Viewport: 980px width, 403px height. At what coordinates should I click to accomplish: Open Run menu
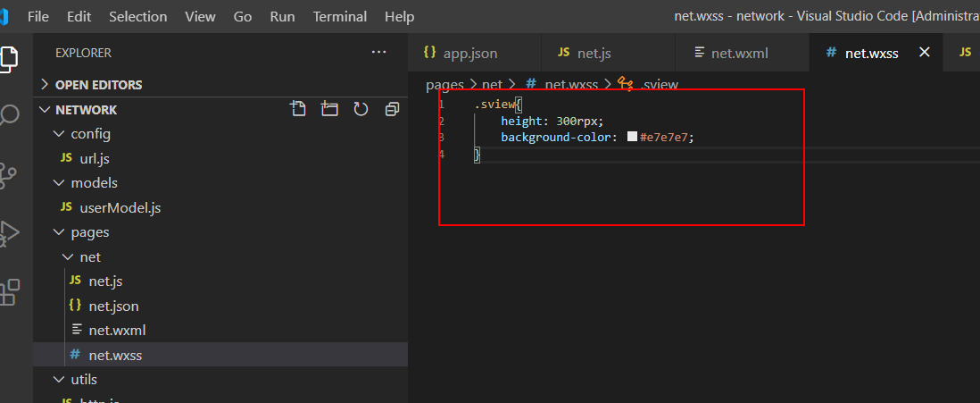point(283,17)
